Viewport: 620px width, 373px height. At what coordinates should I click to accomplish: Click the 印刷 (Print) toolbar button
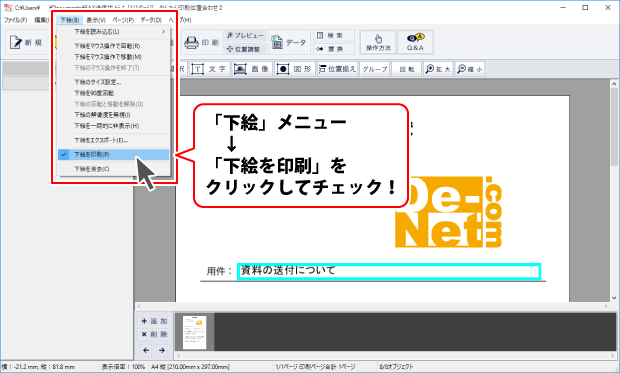click(x=202, y=42)
